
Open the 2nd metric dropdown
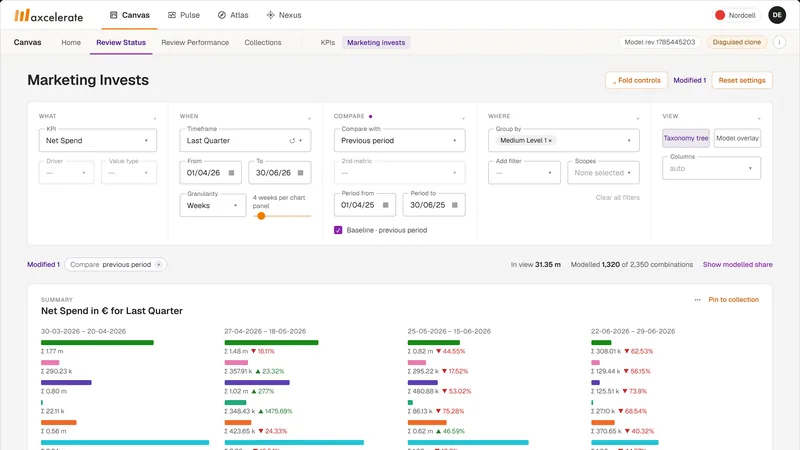tap(399, 172)
